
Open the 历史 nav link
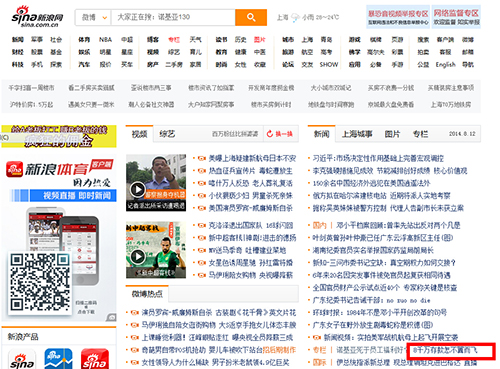[240, 40]
